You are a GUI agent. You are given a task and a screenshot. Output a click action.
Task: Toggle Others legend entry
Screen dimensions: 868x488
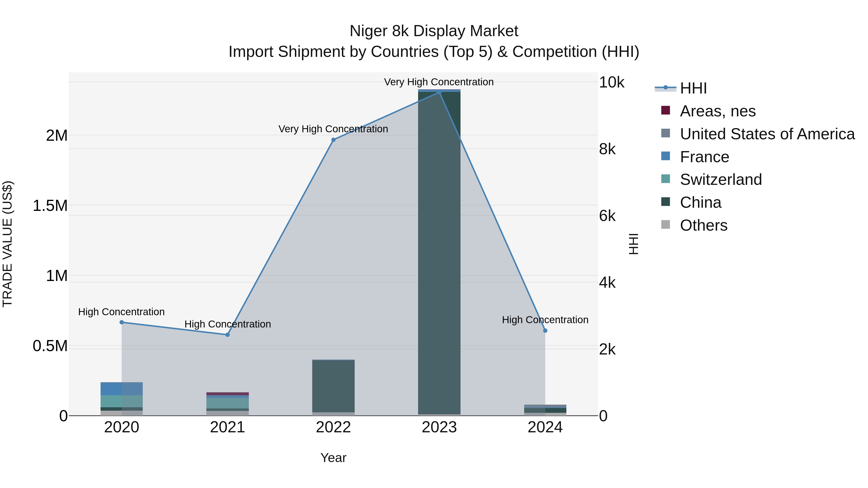[x=694, y=225]
